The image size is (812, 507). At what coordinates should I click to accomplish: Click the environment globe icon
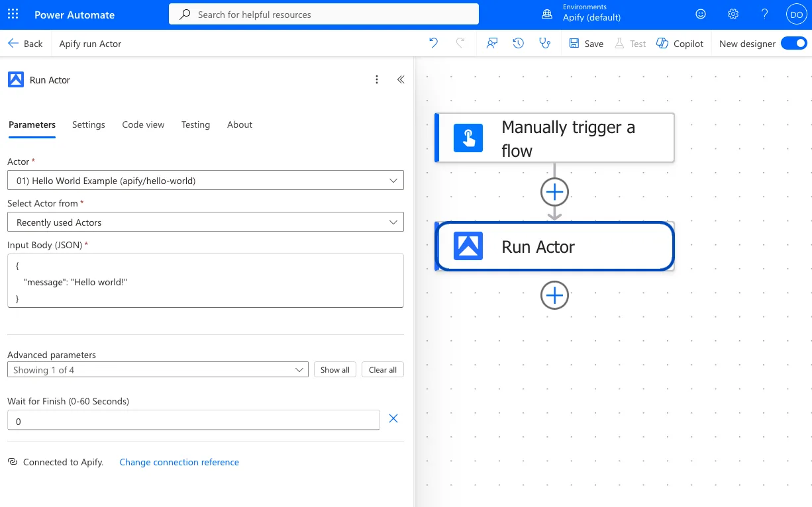[547, 14]
